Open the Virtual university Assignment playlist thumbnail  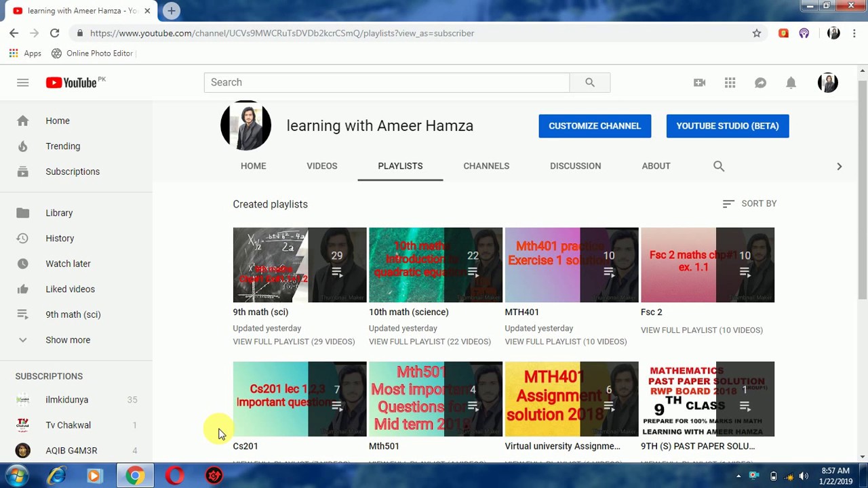click(572, 399)
